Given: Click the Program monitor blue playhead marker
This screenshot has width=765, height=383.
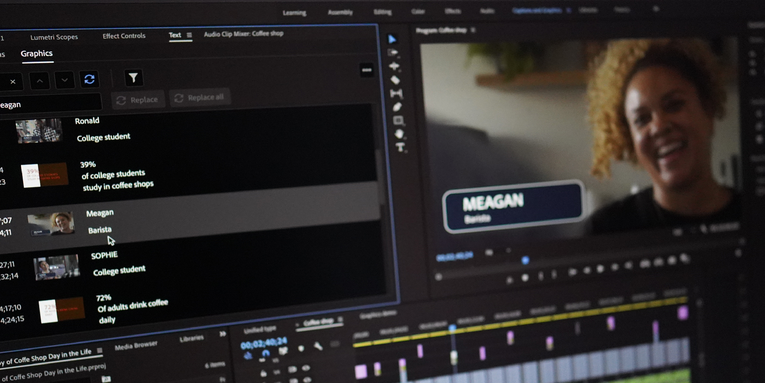Looking at the screenshot, I should [x=525, y=260].
